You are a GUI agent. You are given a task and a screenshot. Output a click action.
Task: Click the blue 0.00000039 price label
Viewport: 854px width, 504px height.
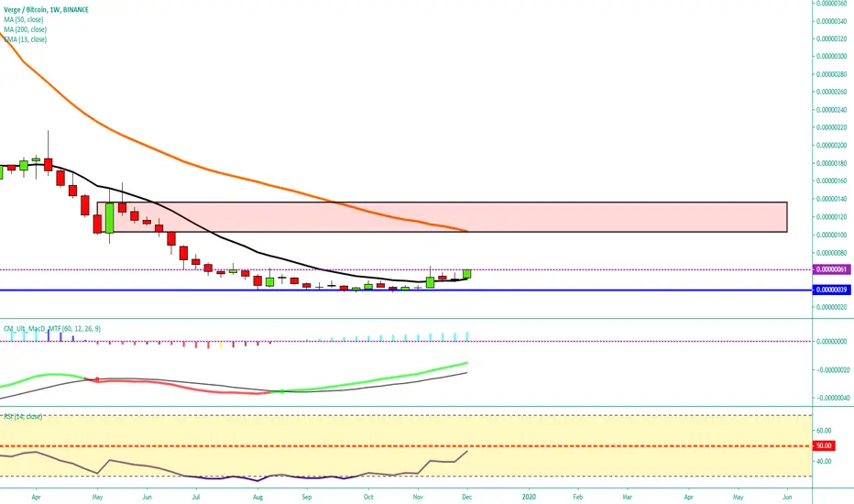(831, 290)
